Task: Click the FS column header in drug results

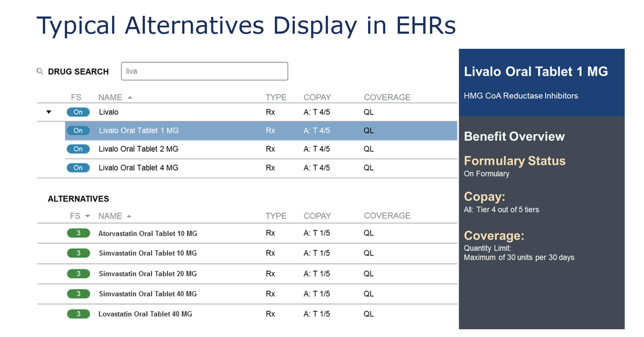Action: [76, 97]
